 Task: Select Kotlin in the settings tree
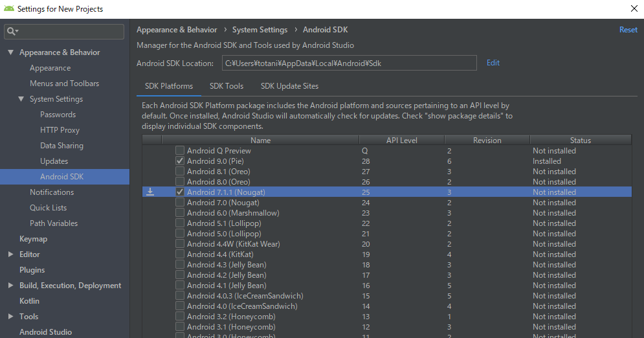click(x=30, y=301)
